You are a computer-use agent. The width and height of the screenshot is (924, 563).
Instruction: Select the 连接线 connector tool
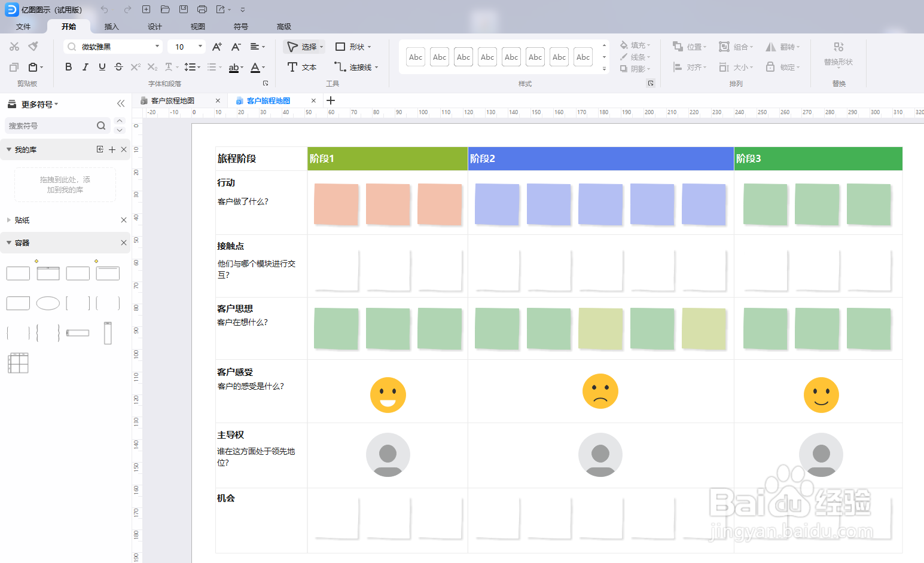coord(356,67)
